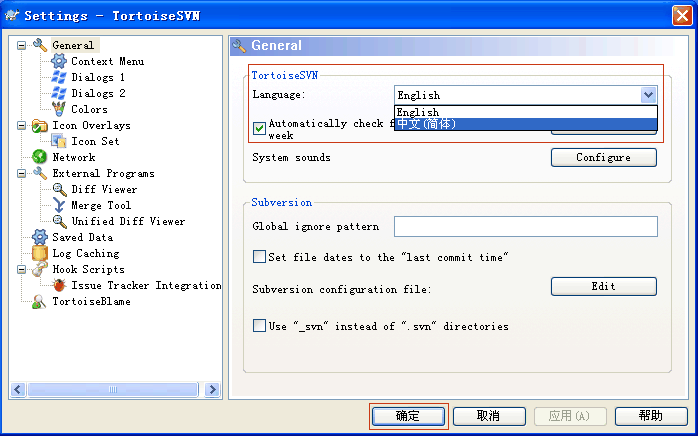Screen dimensions: 698x436
Task: Choose 中文(简体) in the language list
Action: pos(526,124)
